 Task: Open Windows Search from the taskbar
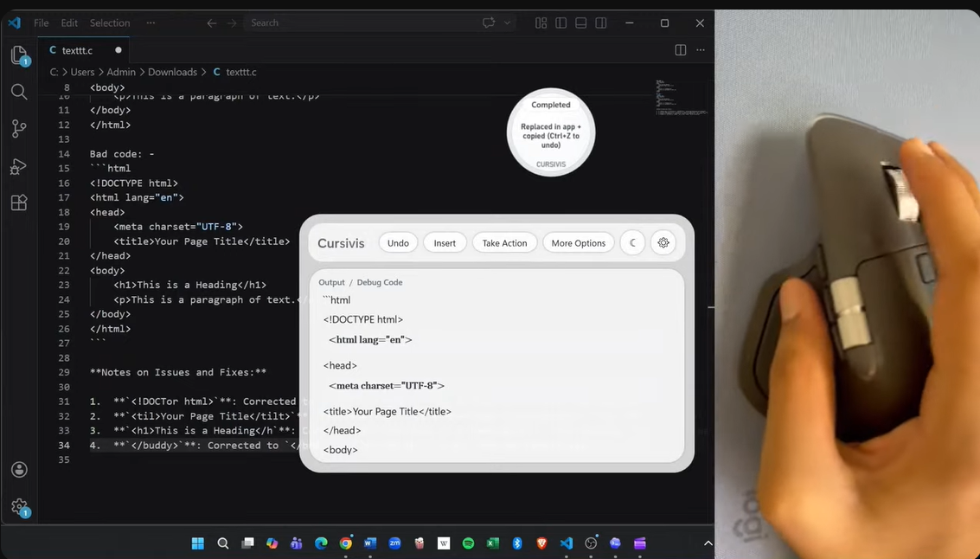coord(223,543)
